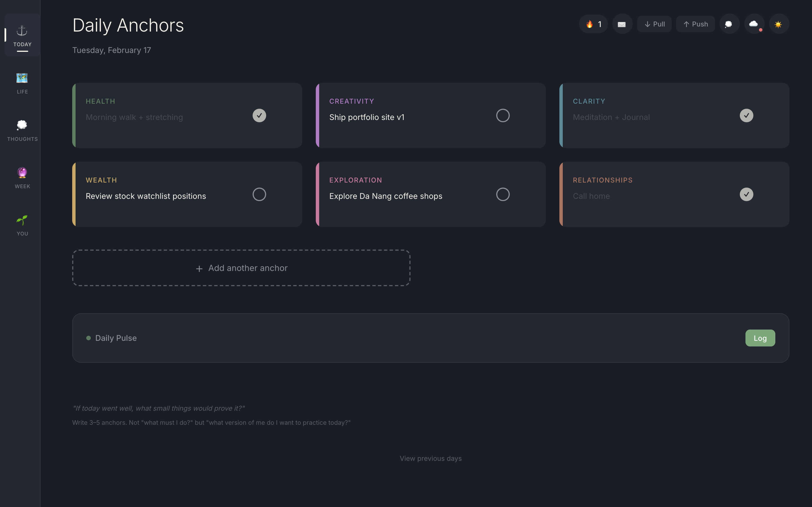Click the thought cloud icon in the header
Viewport: 812px width, 507px height.
(x=729, y=24)
